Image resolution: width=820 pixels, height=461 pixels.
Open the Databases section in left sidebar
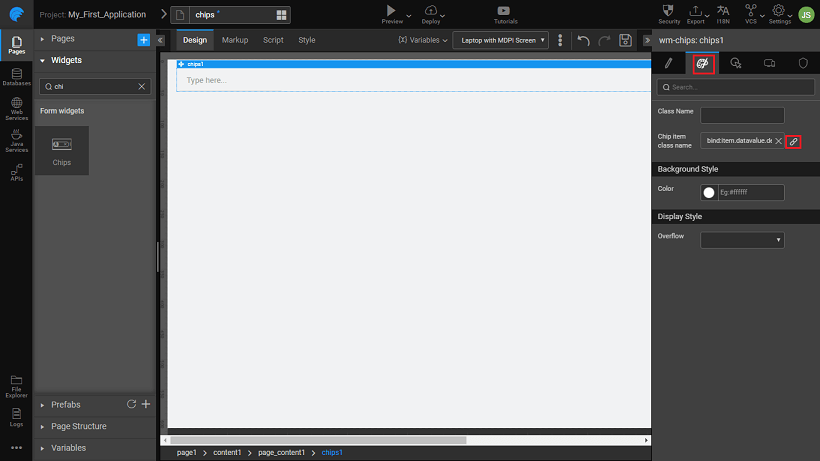tap(16, 77)
